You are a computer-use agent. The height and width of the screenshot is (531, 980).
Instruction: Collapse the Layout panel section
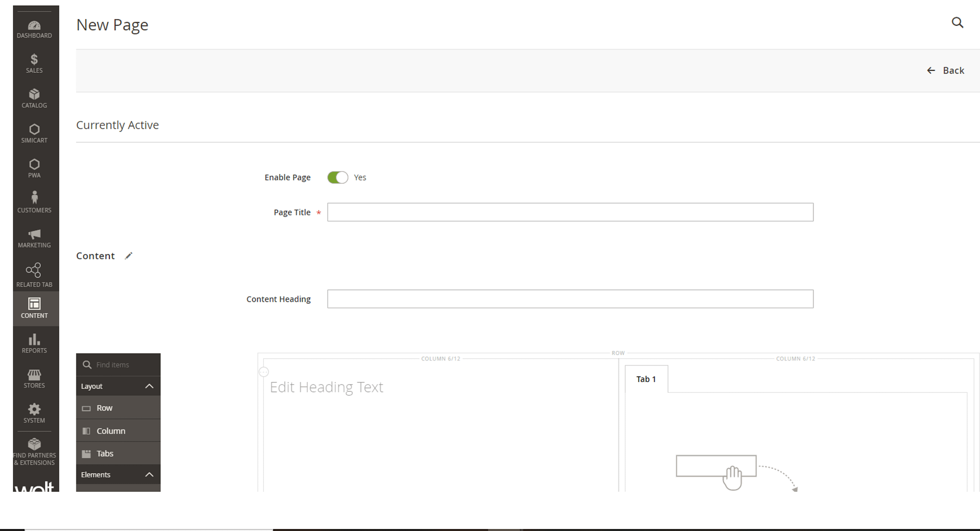tap(118, 386)
